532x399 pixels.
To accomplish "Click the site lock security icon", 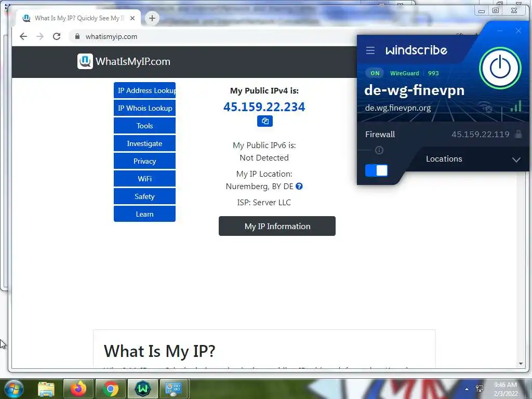I will click(77, 36).
